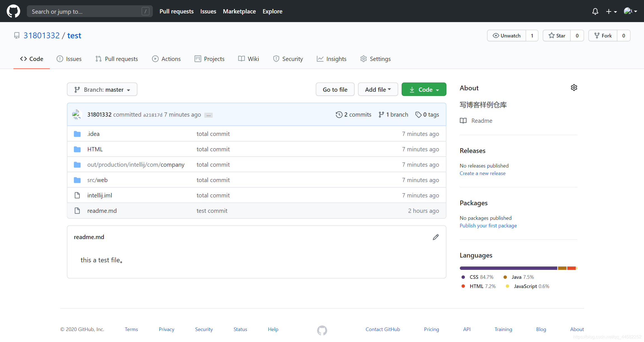View the 0 tags list

coord(427,115)
